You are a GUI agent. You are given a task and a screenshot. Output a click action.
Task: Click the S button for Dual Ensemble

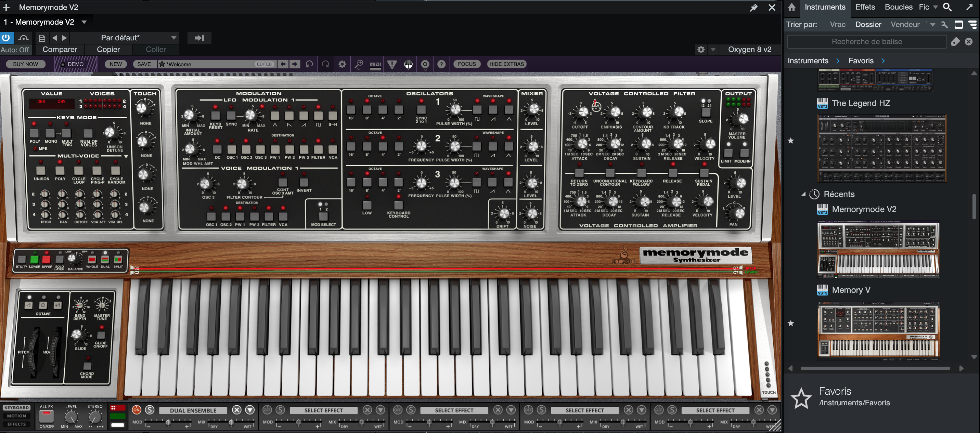coord(150,409)
